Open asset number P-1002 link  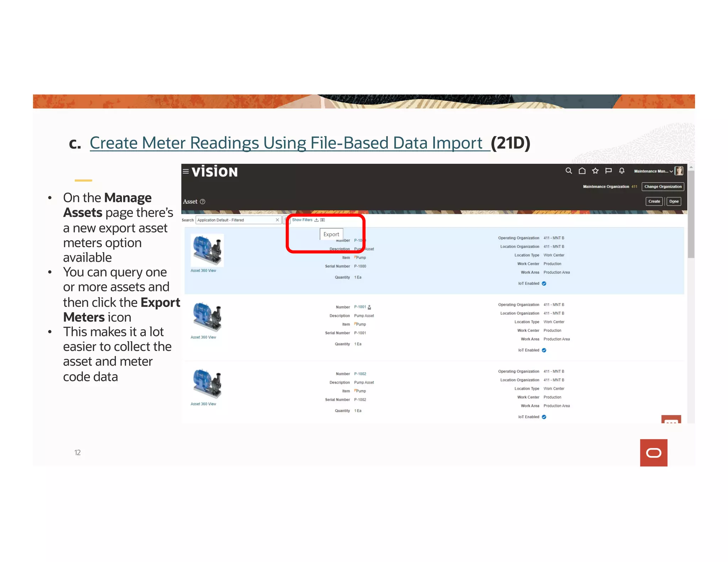pyautogui.click(x=360, y=374)
